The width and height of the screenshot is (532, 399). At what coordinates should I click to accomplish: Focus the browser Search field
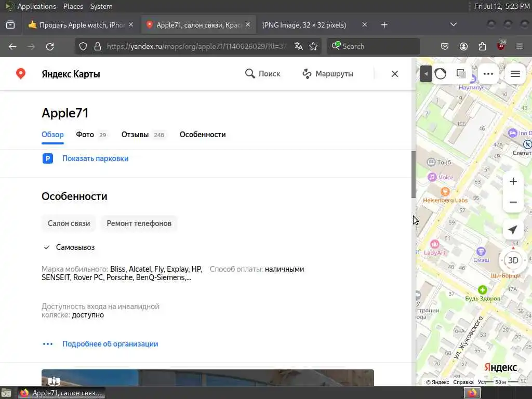373,46
